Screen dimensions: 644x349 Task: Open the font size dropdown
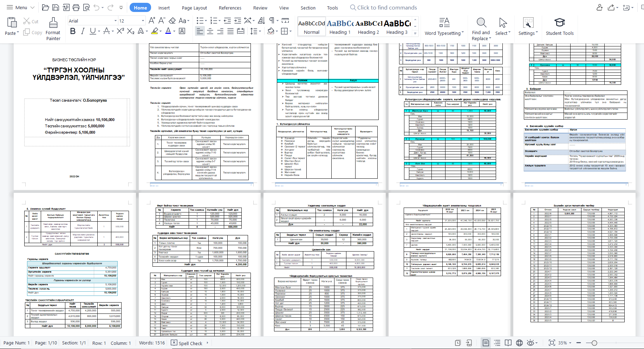pyautogui.click(x=143, y=21)
